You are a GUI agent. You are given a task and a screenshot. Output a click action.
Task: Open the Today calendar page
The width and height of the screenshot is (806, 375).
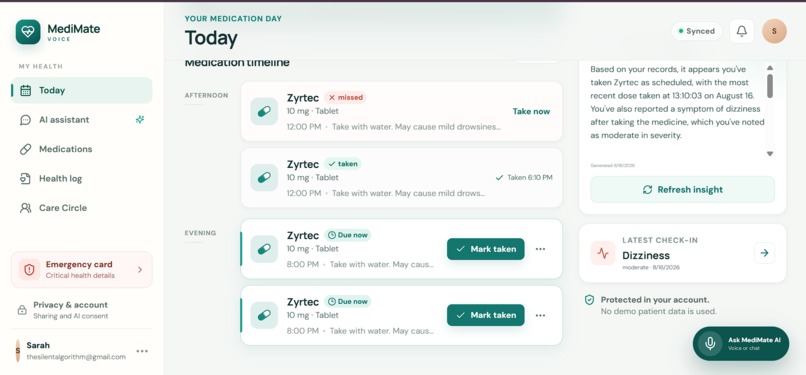(82, 90)
